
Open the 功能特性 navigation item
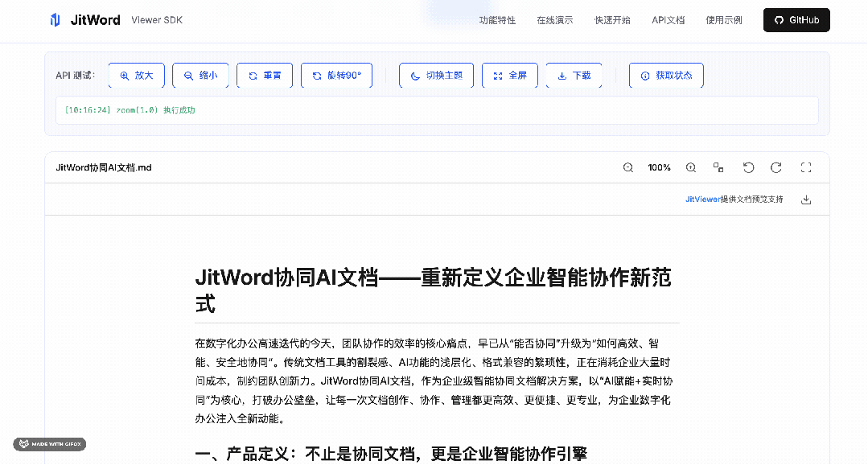[497, 20]
